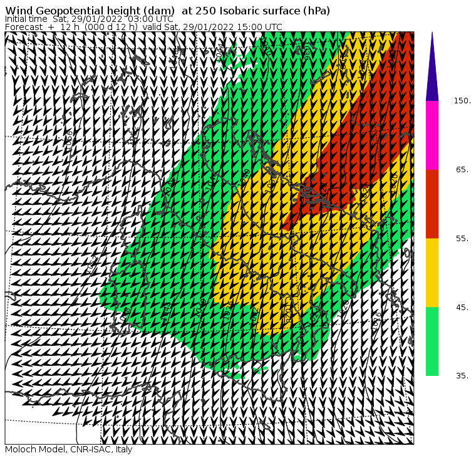Select the title text 'Wind Geopotential height (dam)'
476x458 pixels.
click(x=90, y=11)
